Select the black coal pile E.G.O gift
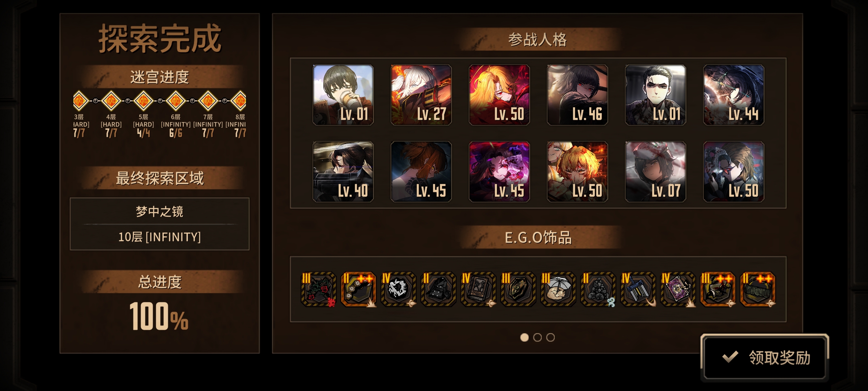This screenshot has height=391, width=868. [x=598, y=289]
